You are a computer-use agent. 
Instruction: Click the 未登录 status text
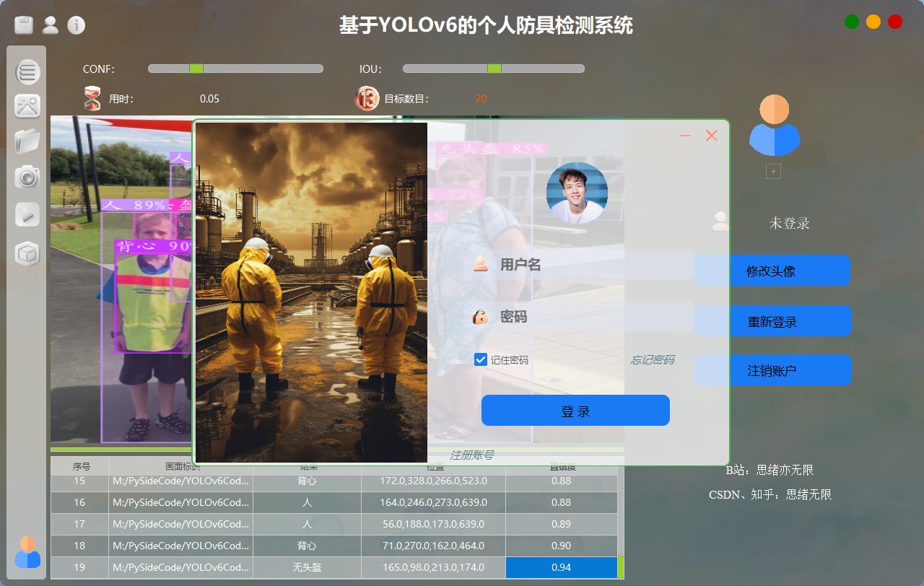point(789,223)
